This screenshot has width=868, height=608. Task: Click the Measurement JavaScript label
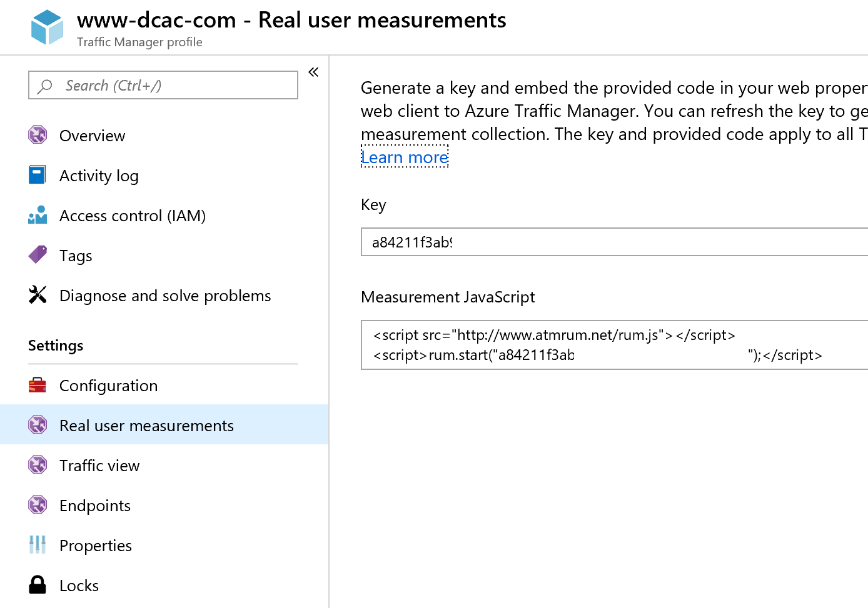click(448, 297)
